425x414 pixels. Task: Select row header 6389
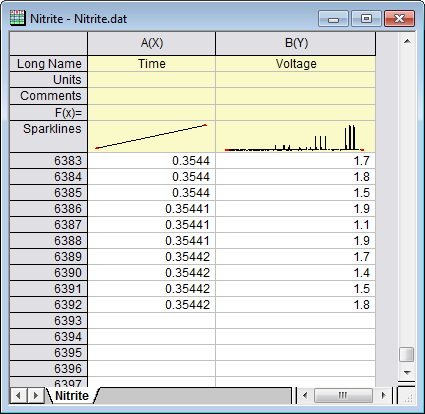coord(49,257)
